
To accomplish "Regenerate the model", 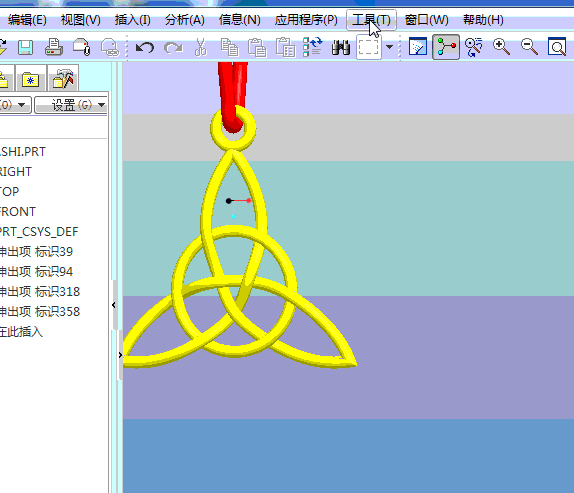I will [x=313, y=47].
